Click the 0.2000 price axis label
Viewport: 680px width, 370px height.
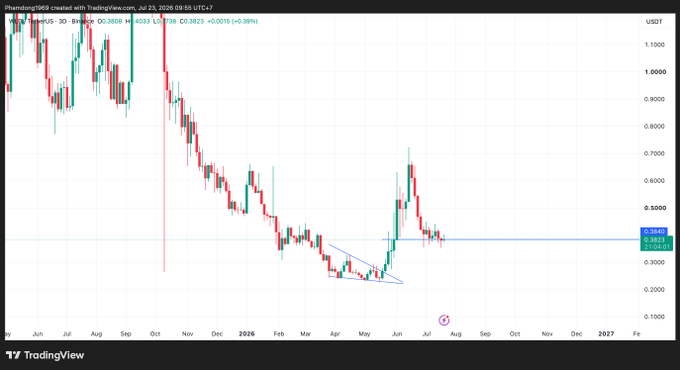pyautogui.click(x=654, y=289)
